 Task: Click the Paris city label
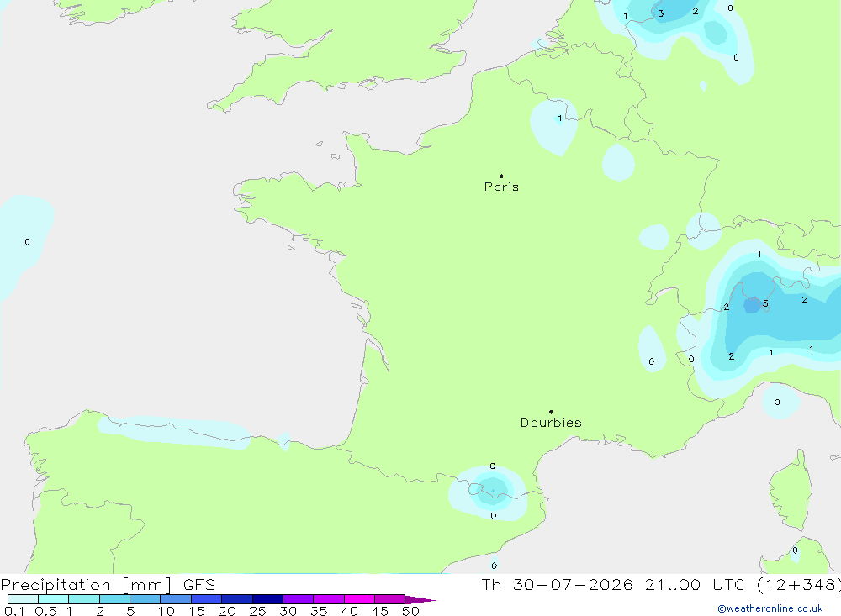tap(501, 187)
